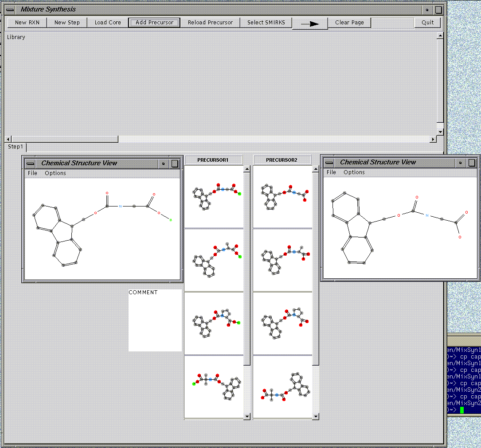Click the blank button left of Quit

[x=392, y=23]
